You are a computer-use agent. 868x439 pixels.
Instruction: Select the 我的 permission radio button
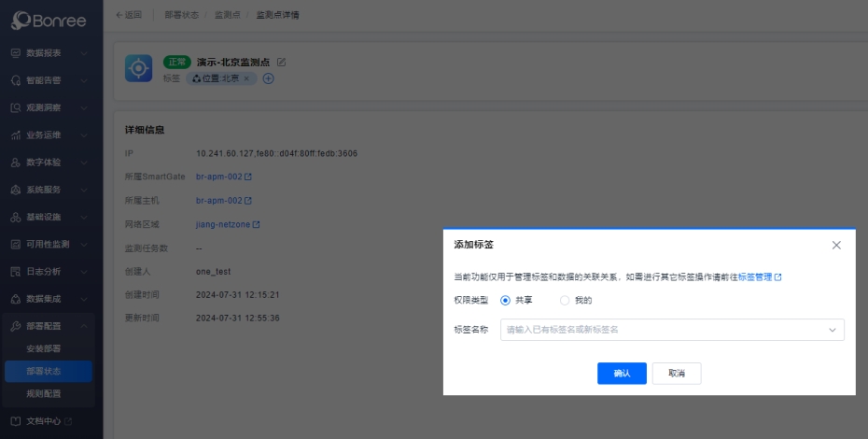565,300
